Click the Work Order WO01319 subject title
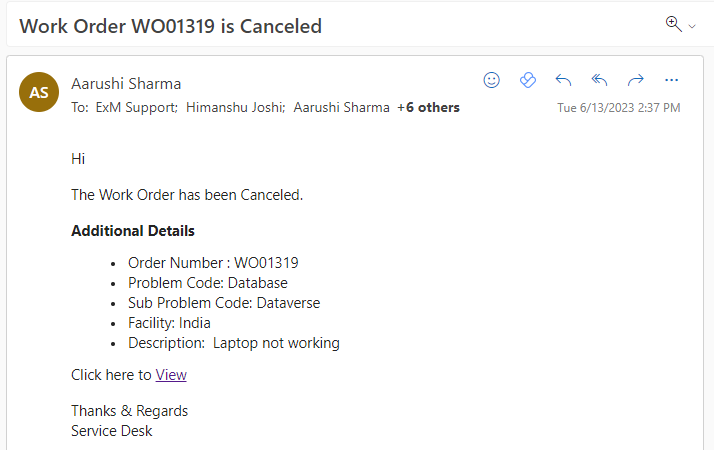 tap(170, 26)
